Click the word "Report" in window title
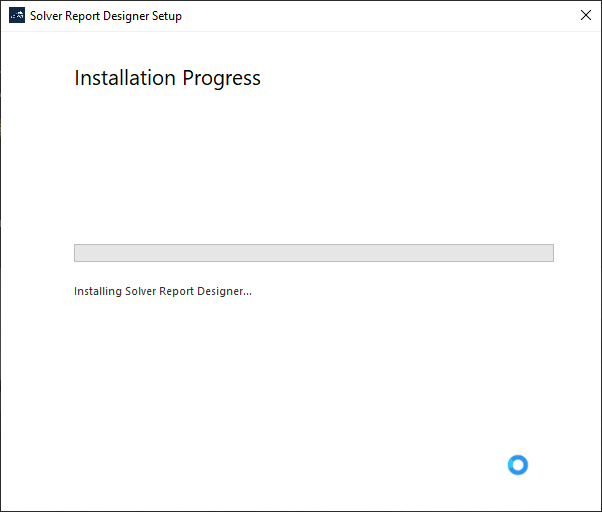Viewport: 602px width, 512px height. [87, 16]
